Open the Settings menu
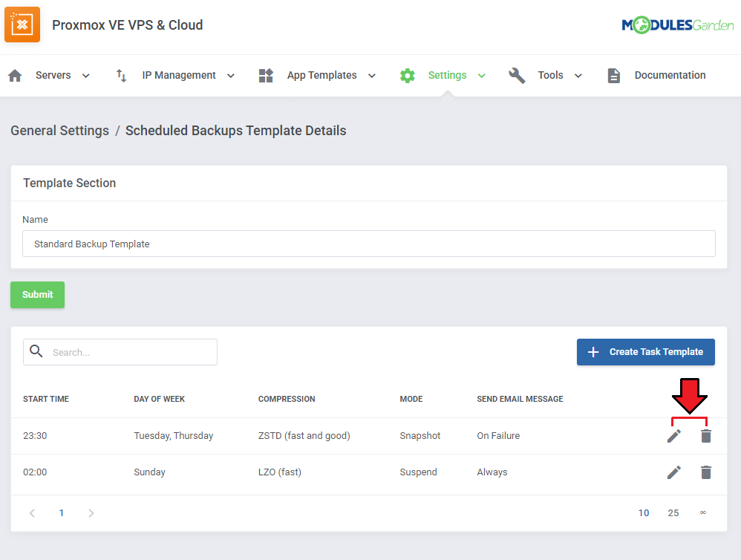741x560 pixels. tap(447, 75)
